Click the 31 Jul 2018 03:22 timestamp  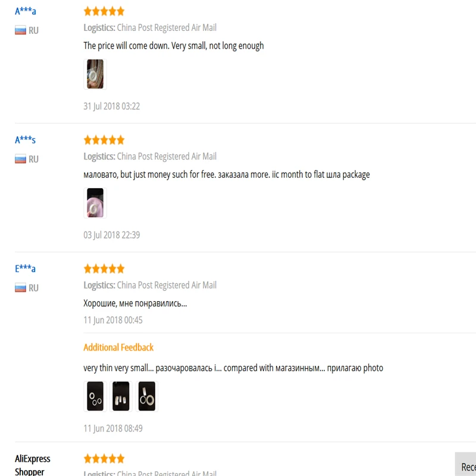point(112,107)
